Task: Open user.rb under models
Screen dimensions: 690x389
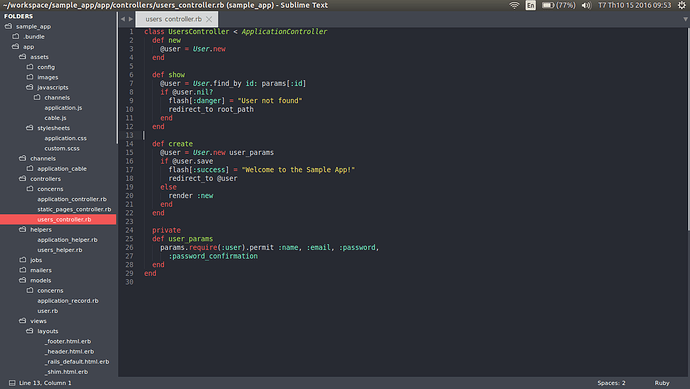Action: pos(48,311)
